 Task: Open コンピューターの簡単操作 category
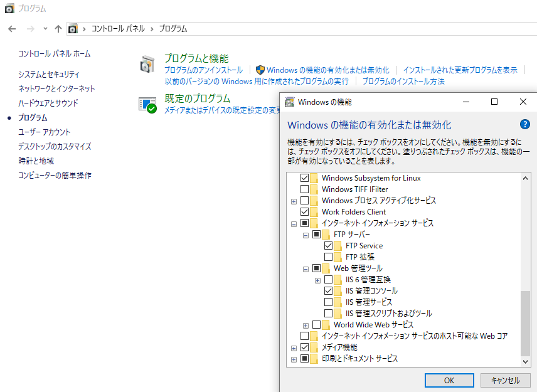tap(55, 175)
